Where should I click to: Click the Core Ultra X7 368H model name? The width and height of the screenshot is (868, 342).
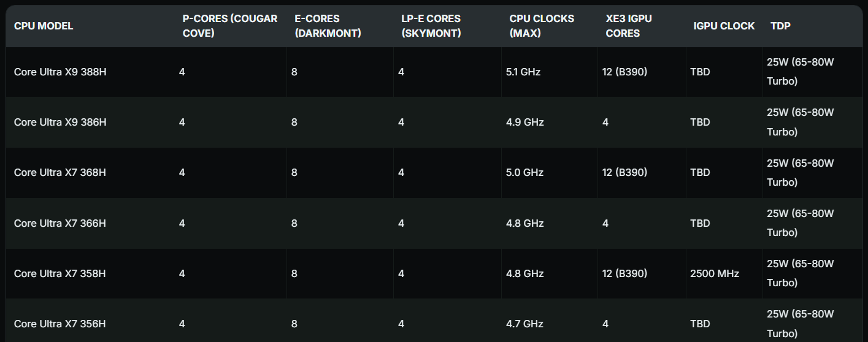click(x=60, y=172)
